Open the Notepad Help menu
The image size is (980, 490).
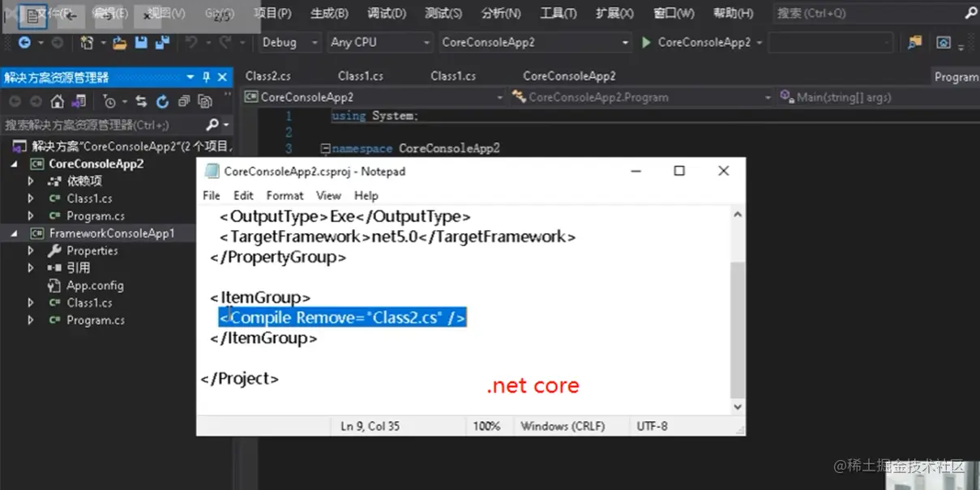click(366, 195)
